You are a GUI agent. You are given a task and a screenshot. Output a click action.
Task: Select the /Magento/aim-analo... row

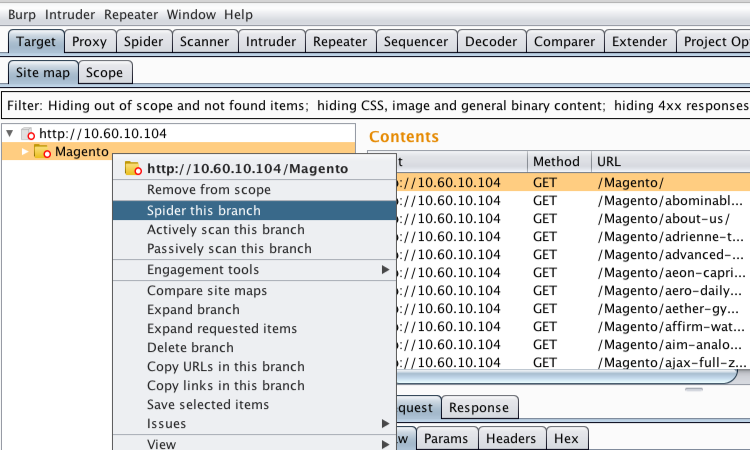(573, 345)
